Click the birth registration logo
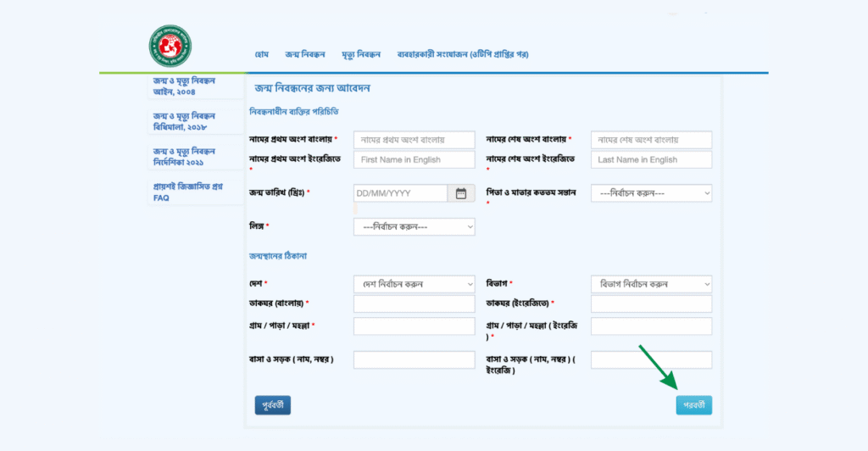Screen dimensions: 868x451 (170, 46)
